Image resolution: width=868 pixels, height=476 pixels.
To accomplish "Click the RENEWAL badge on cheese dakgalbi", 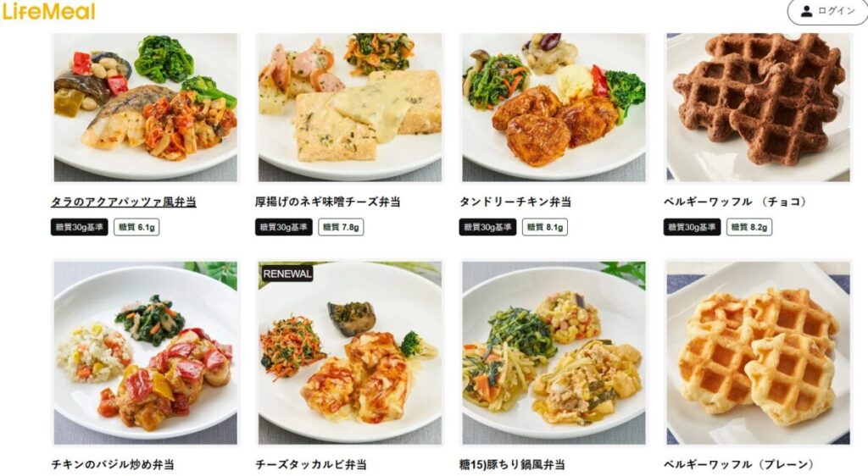I will point(287,274).
